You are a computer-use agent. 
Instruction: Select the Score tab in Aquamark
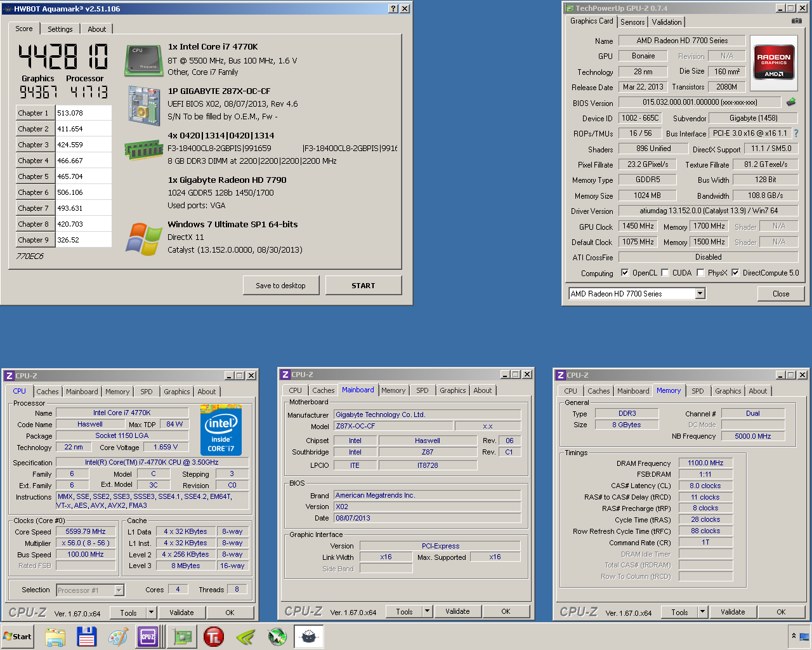coord(24,29)
